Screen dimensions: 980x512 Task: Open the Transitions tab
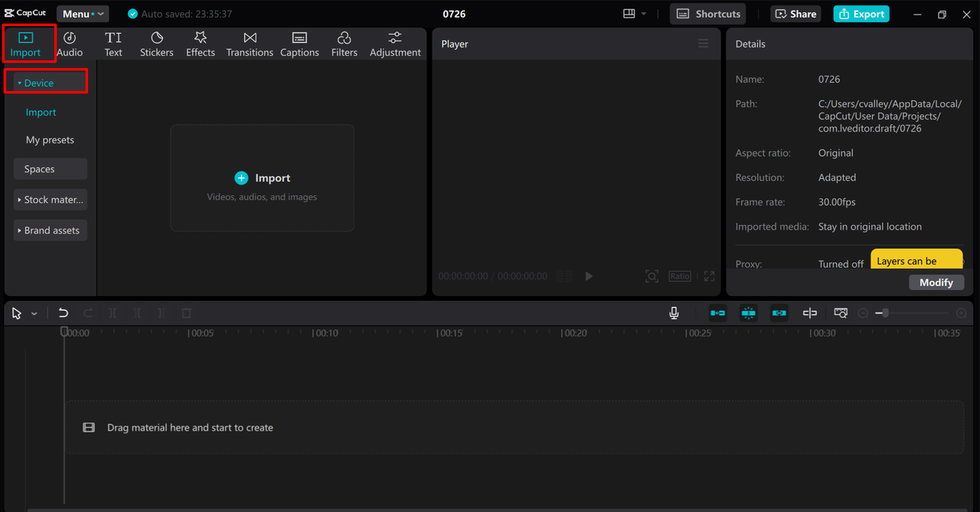tap(250, 44)
